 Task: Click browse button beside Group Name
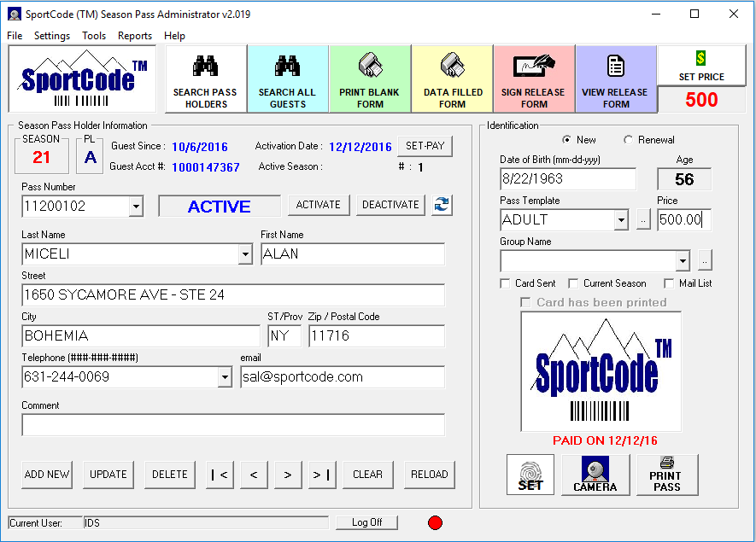click(705, 260)
